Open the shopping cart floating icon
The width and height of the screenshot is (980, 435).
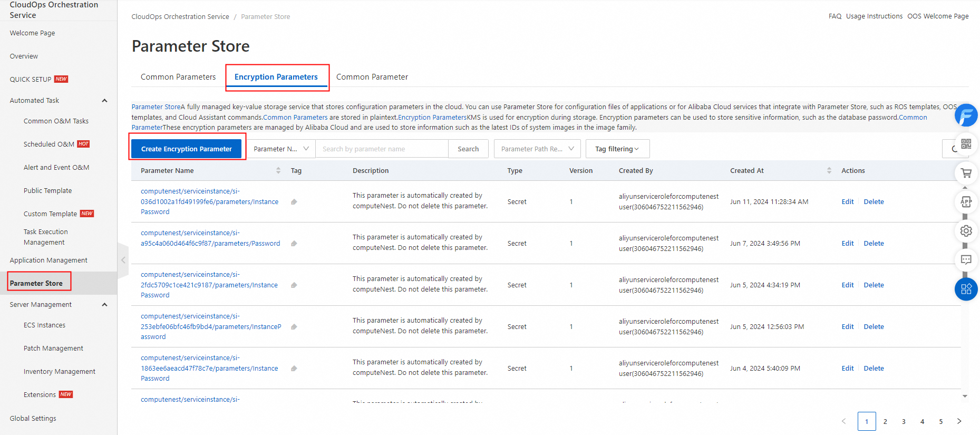(966, 173)
